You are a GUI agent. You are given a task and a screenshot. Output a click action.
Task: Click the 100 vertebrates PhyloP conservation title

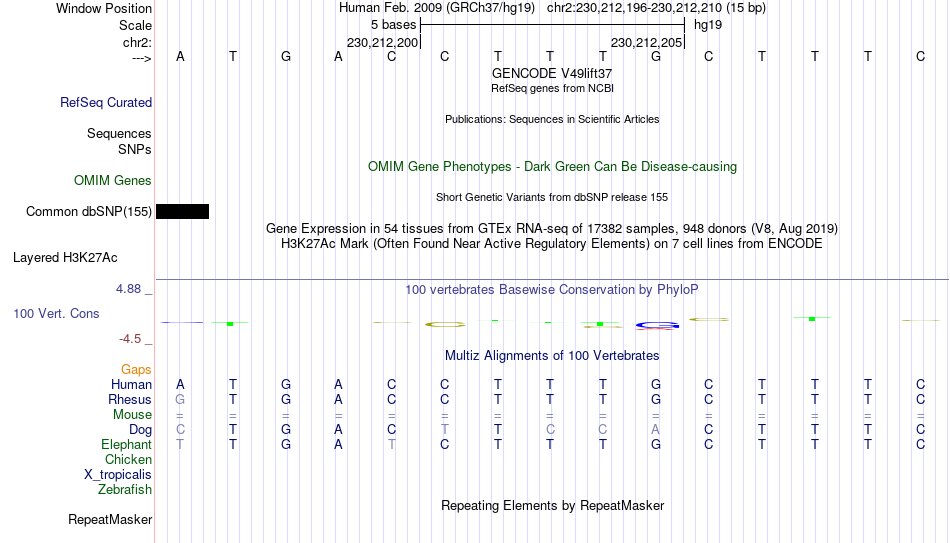(552, 290)
